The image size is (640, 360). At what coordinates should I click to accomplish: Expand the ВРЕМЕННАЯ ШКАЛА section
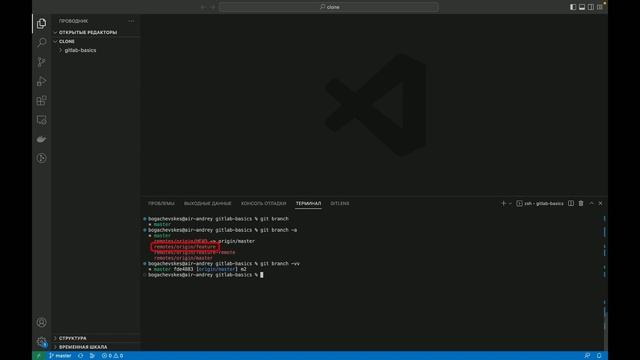coord(96,347)
